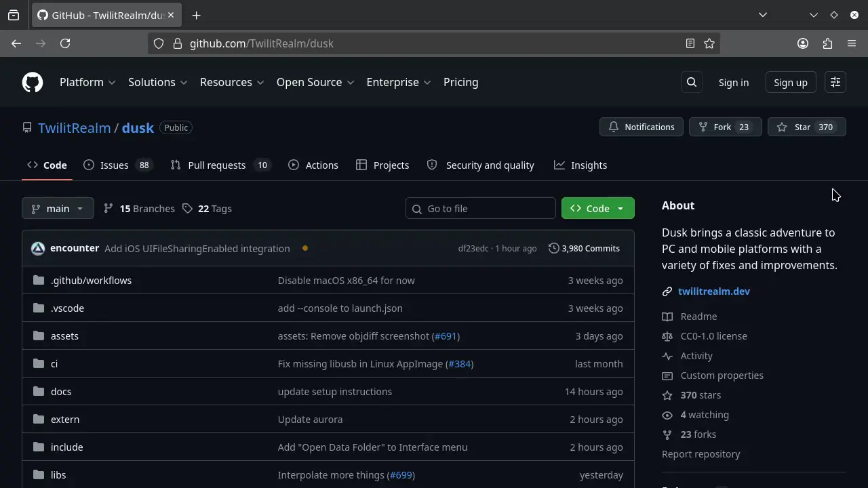Image resolution: width=868 pixels, height=488 pixels.
Task: Open the Pricing page
Action: [x=461, y=83]
